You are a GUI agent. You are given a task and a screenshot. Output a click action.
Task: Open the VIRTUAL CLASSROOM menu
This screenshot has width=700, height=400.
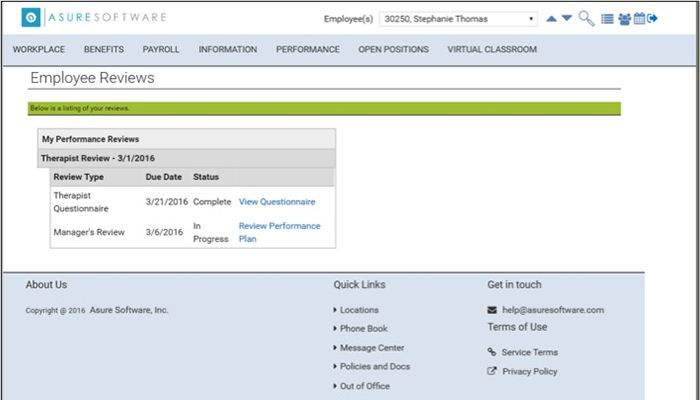point(492,50)
